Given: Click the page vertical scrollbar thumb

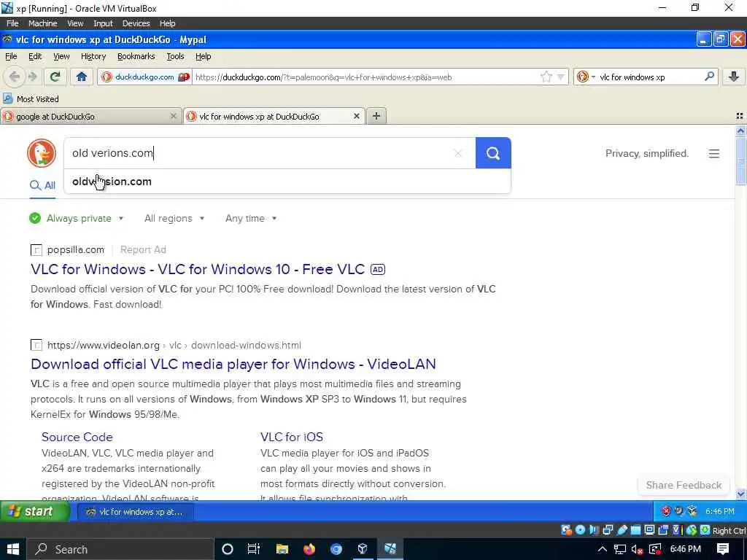Looking at the screenshot, I should [x=741, y=160].
